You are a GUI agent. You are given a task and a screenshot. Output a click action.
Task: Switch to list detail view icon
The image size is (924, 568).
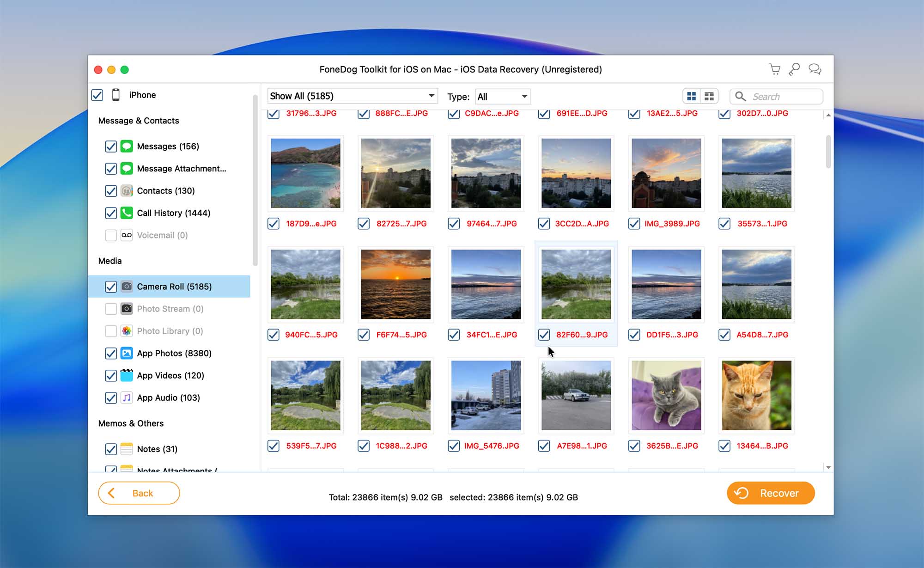[x=709, y=96]
